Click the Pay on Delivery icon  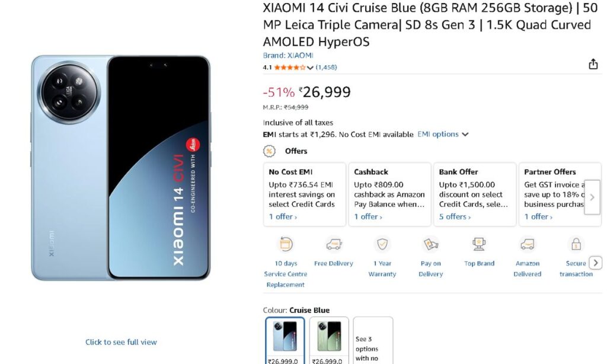pyautogui.click(x=430, y=244)
